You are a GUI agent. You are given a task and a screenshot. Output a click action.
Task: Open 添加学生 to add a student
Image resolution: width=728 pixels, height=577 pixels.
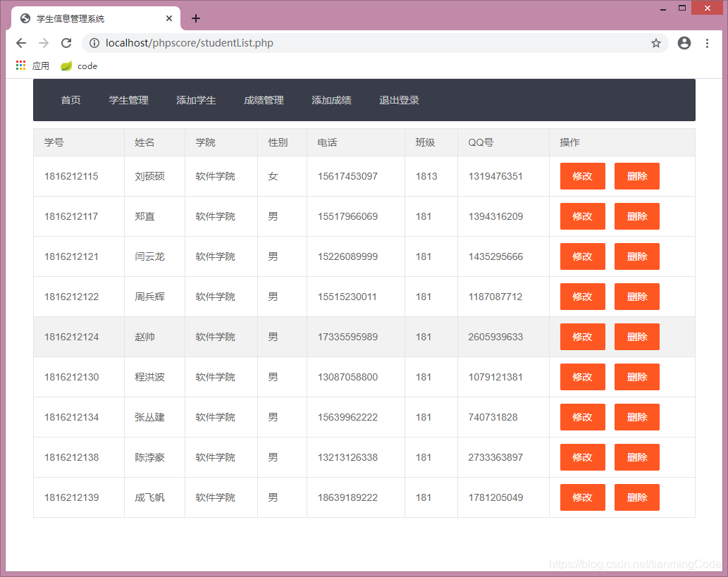click(196, 100)
